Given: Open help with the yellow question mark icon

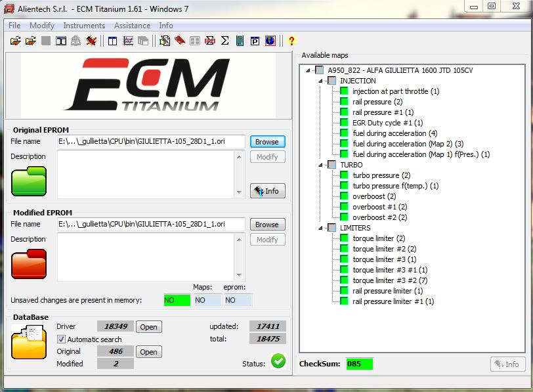Looking at the screenshot, I should pos(291,41).
